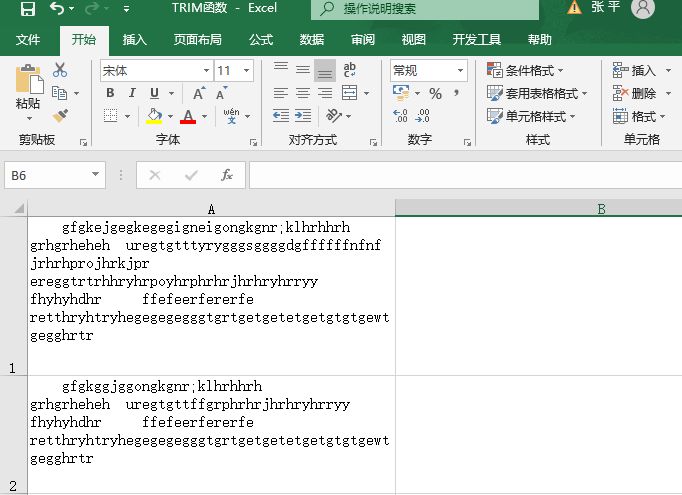Image resolution: width=682 pixels, height=495 pixels.
Task: Click the 条件格式 button
Action: click(x=526, y=71)
